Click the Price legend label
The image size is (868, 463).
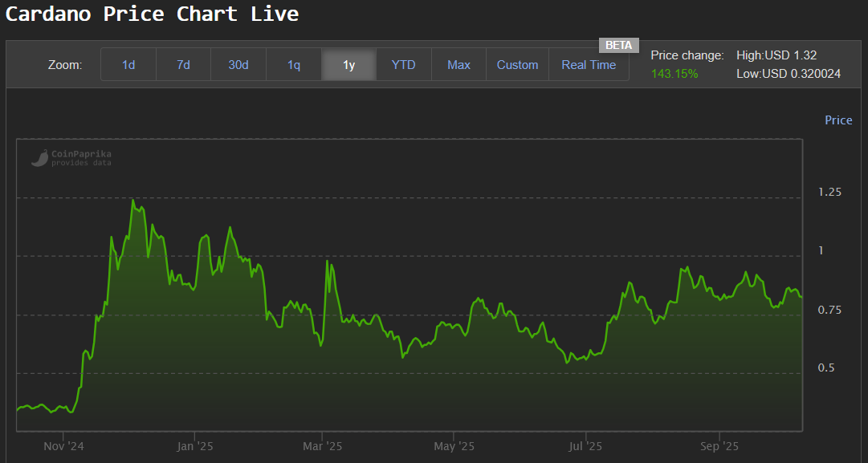point(838,120)
